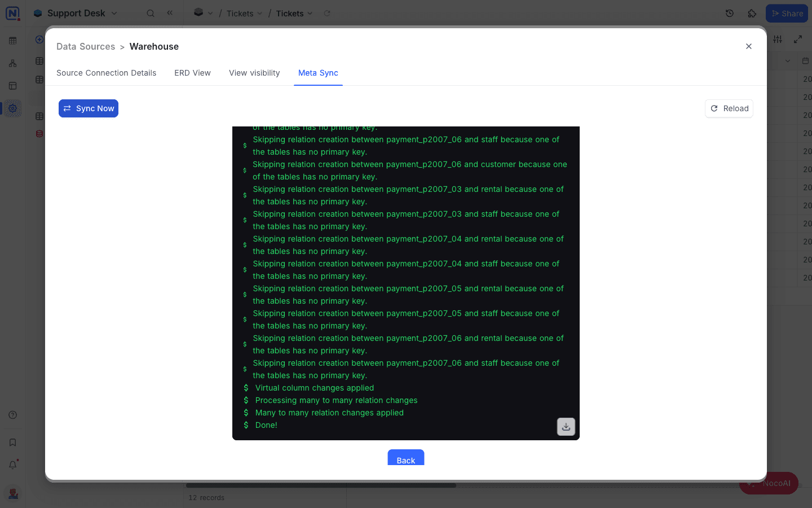Open the tables icon in left rail
This screenshot has width=812, height=508.
pos(12,41)
